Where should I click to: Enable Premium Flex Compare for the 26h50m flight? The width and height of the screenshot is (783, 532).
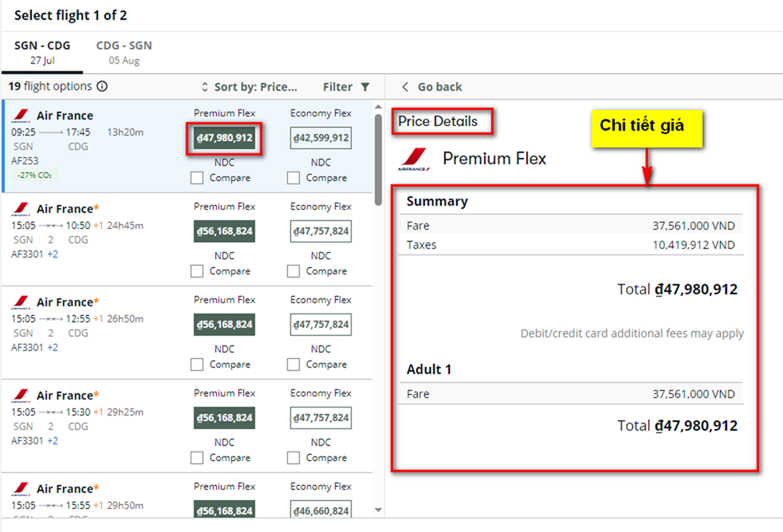pos(197,365)
